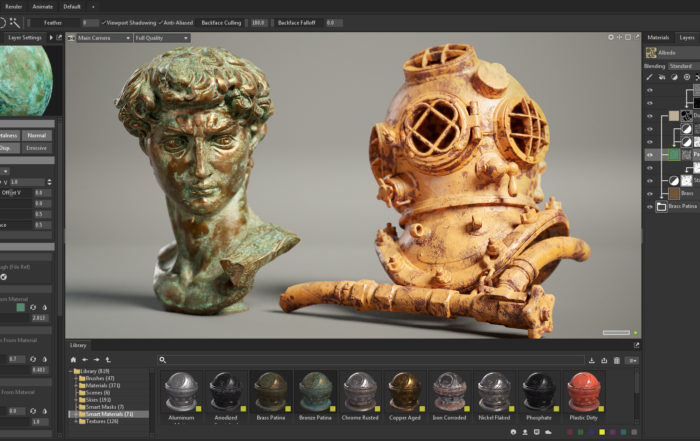700x441 pixels.
Task: Expand the Brushes folder in Library tree
Action: [76, 378]
